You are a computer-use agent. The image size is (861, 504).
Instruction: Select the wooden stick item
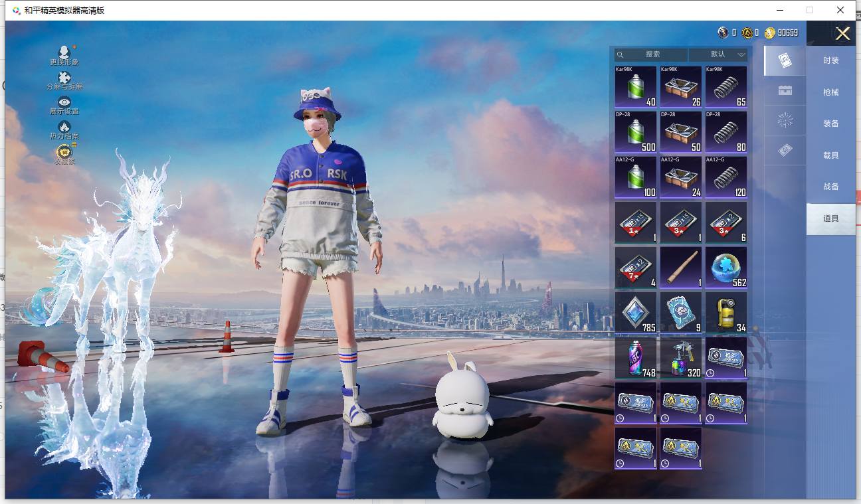click(x=681, y=268)
